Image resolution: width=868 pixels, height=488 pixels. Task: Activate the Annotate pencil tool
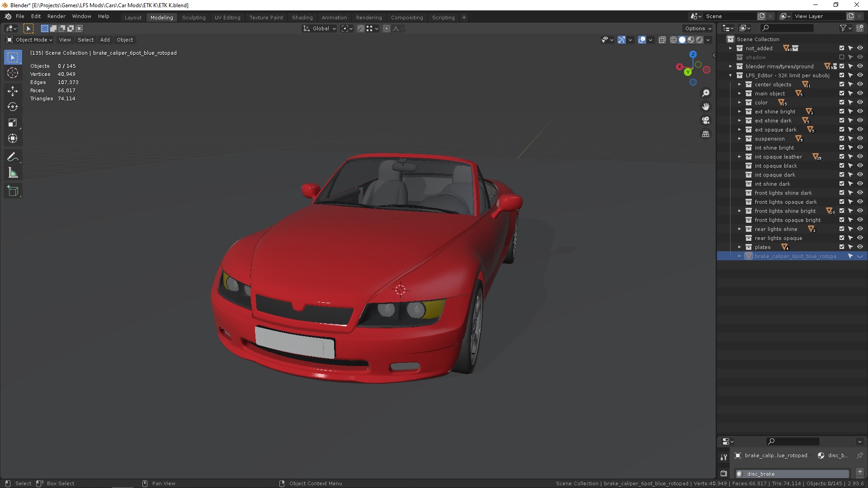tap(13, 157)
